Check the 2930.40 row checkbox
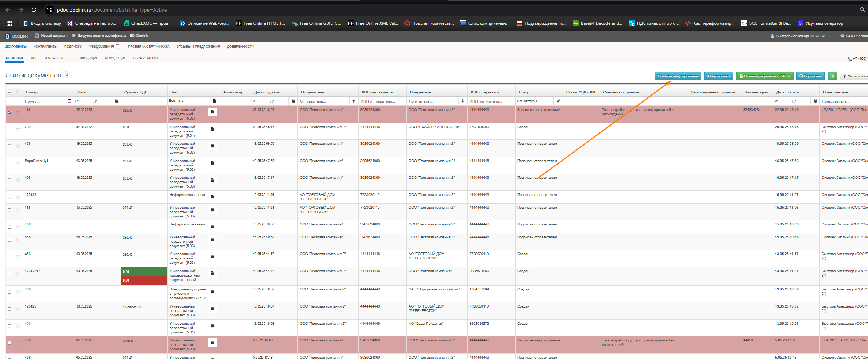This screenshot has width=868, height=359. click(9, 343)
